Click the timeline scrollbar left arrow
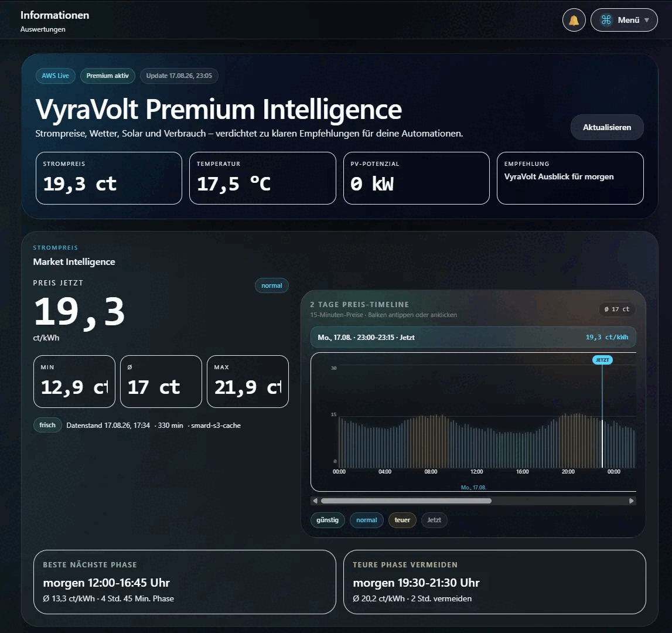The height and width of the screenshot is (633, 672). click(x=315, y=501)
